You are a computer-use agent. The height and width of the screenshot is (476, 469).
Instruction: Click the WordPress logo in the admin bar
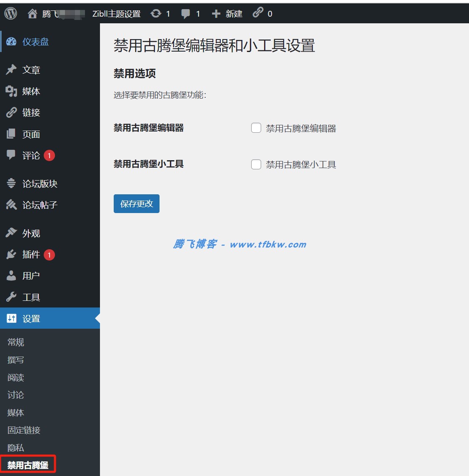pyautogui.click(x=10, y=13)
